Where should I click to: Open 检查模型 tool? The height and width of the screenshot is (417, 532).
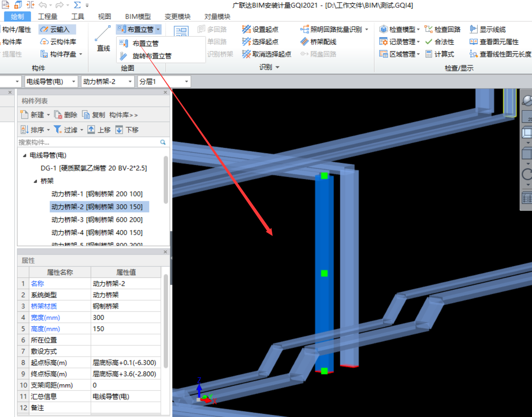tap(399, 29)
